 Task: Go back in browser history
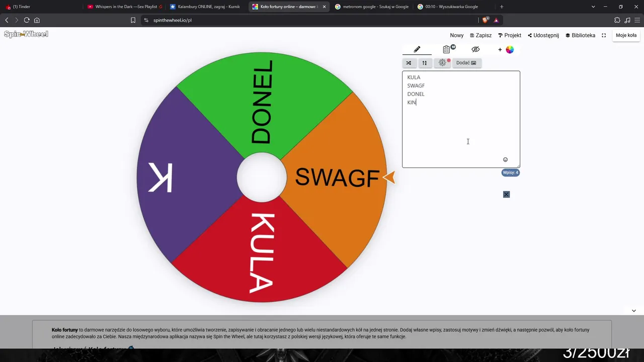7,20
